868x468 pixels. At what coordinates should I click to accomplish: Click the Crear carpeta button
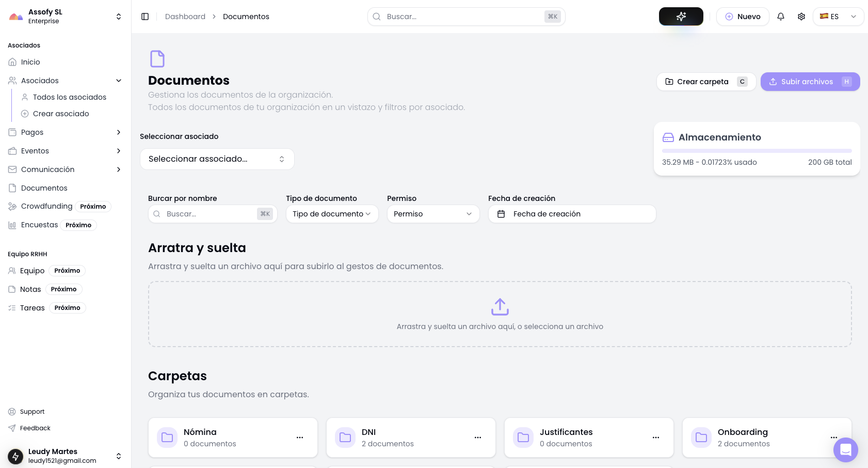[x=703, y=82]
